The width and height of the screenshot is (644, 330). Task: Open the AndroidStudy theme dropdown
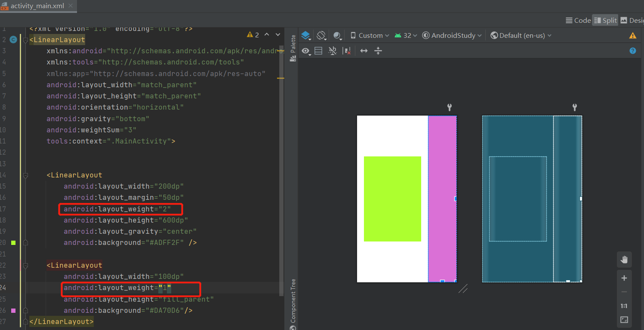click(x=452, y=35)
